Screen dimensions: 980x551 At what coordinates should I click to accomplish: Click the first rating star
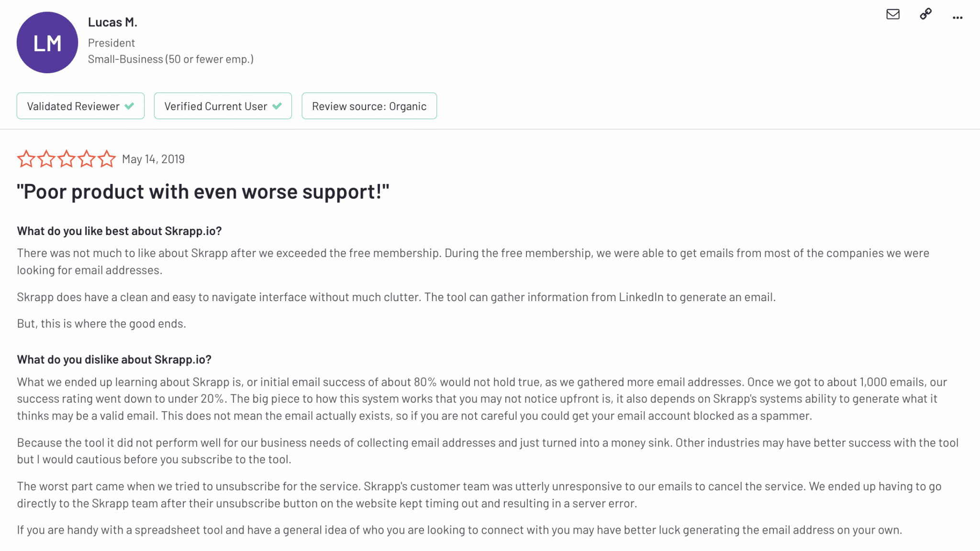26,159
